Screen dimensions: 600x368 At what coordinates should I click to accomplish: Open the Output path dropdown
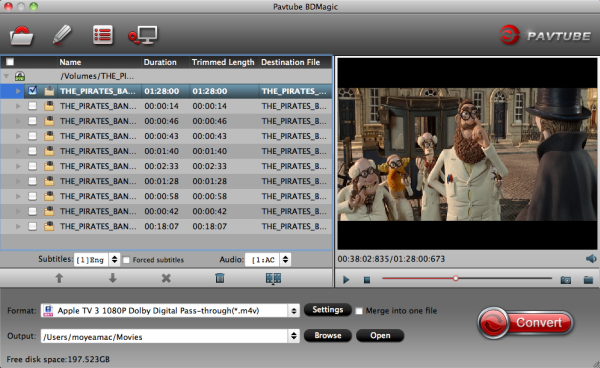pos(170,336)
